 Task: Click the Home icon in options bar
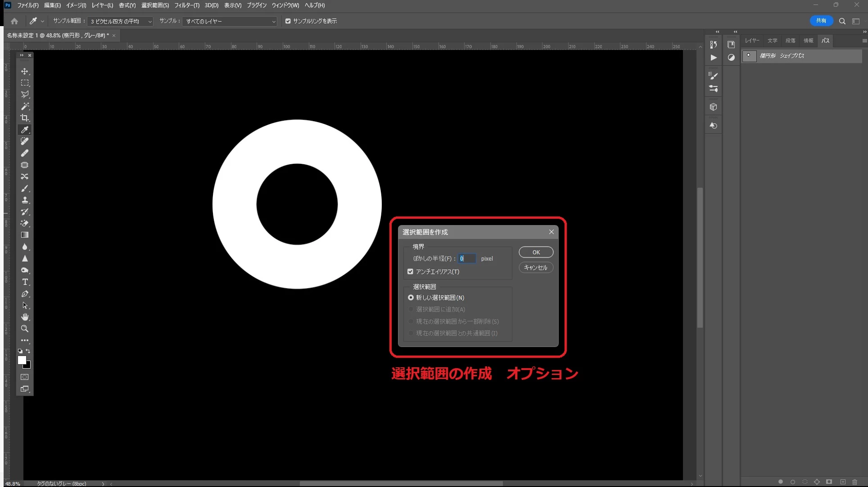click(x=14, y=21)
